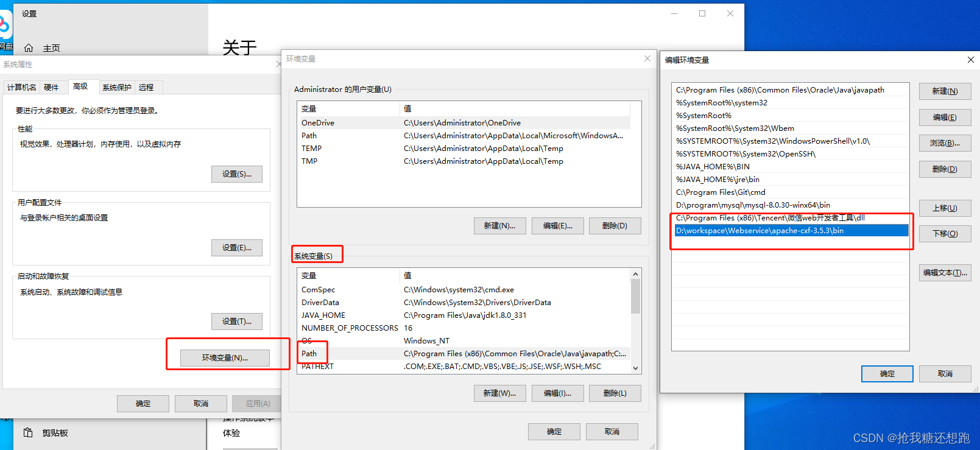
Task: Select Oracle Java javapath entry
Action: (791, 90)
